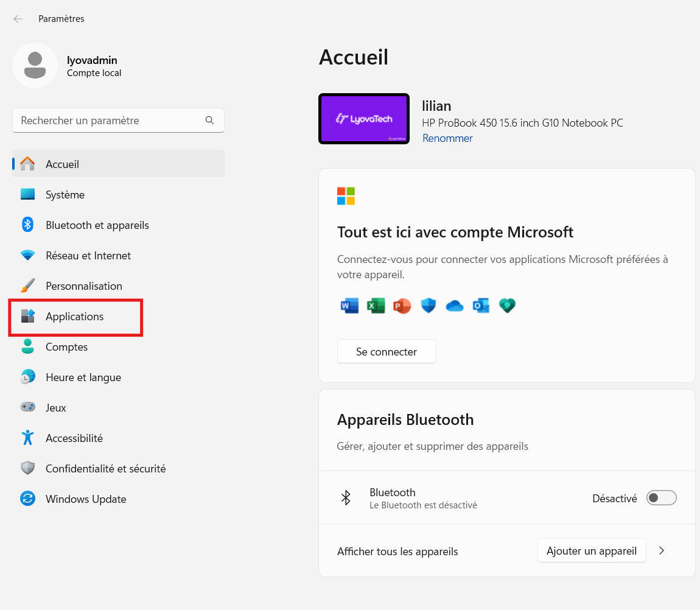The image size is (700, 610).
Task: Click the magnifier icon in search box
Action: click(x=209, y=121)
